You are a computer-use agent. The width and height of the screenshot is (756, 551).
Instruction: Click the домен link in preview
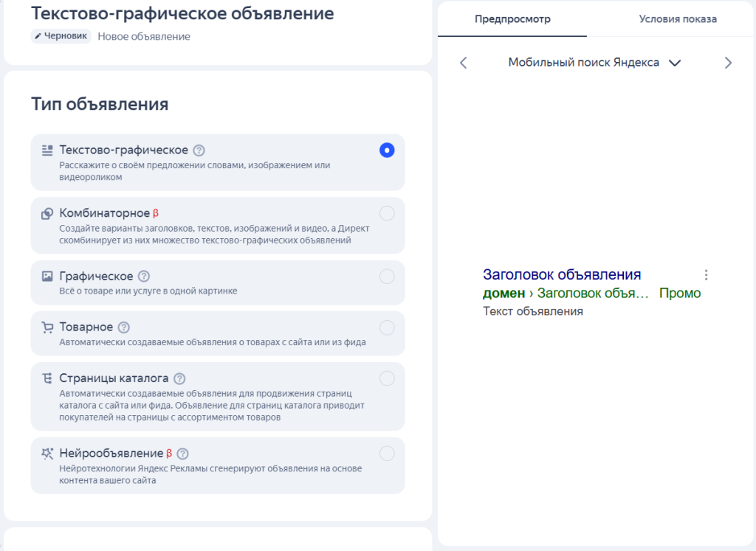pos(504,293)
